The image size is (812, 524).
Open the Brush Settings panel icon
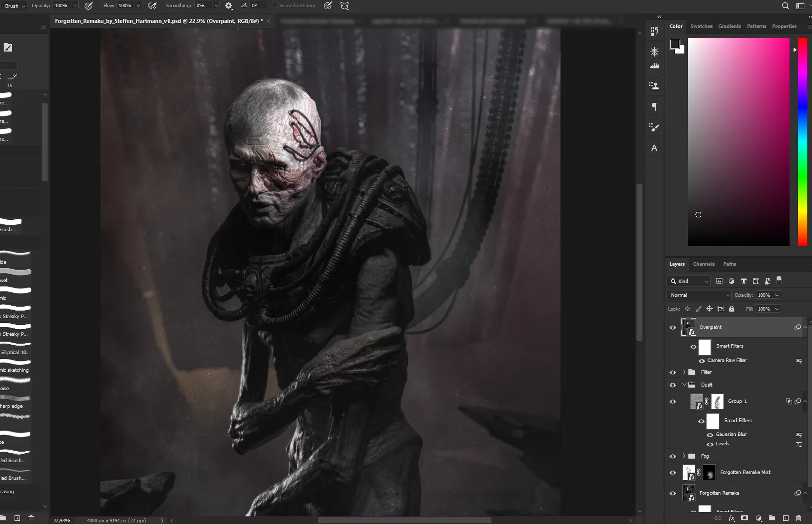[x=654, y=126]
